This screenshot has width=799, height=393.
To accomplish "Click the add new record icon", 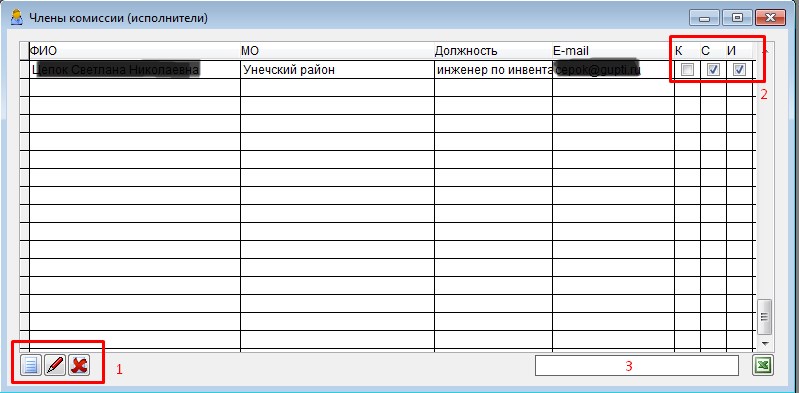I will [x=31, y=365].
